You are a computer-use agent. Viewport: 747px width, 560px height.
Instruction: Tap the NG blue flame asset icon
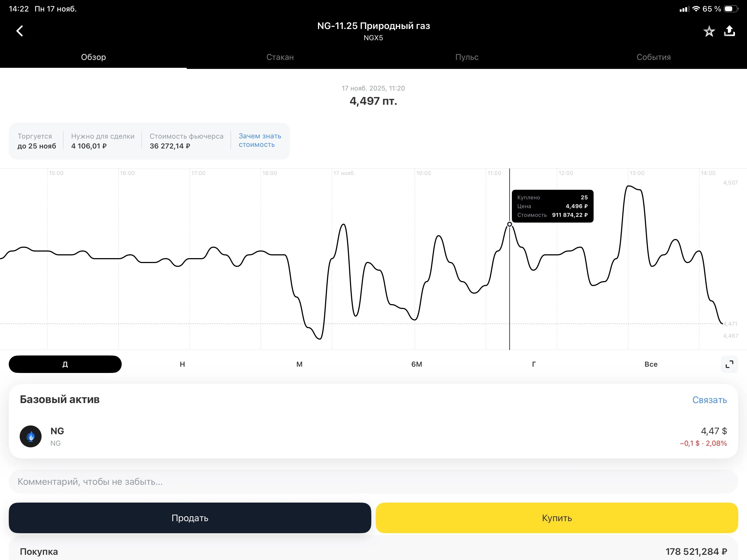click(x=31, y=436)
